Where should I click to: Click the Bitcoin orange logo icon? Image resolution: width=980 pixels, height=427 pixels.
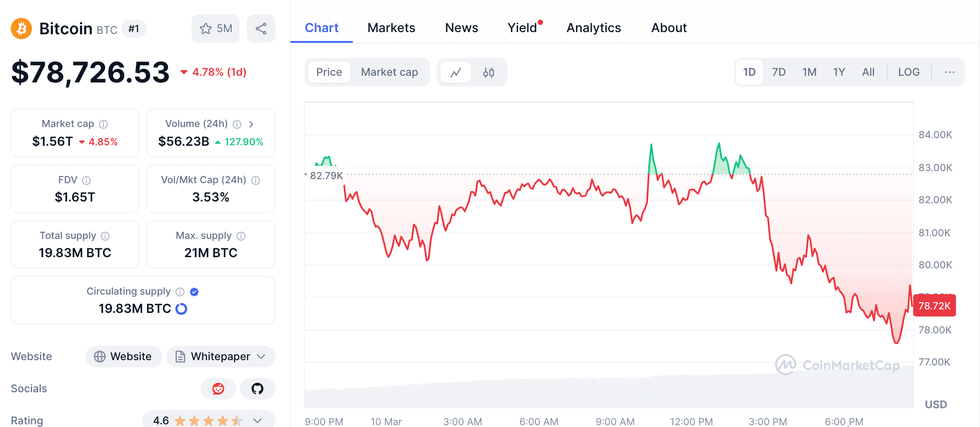pyautogui.click(x=21, y=29)
